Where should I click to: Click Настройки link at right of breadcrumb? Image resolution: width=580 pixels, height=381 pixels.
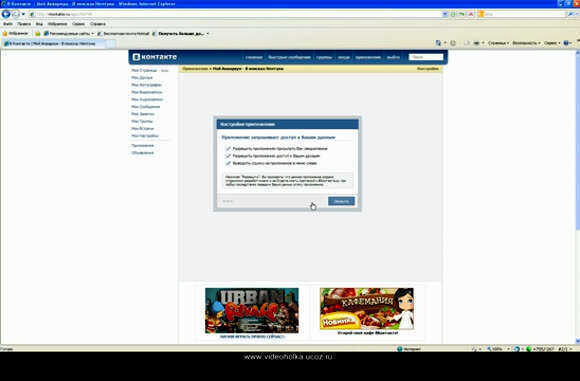pos(428,69)
